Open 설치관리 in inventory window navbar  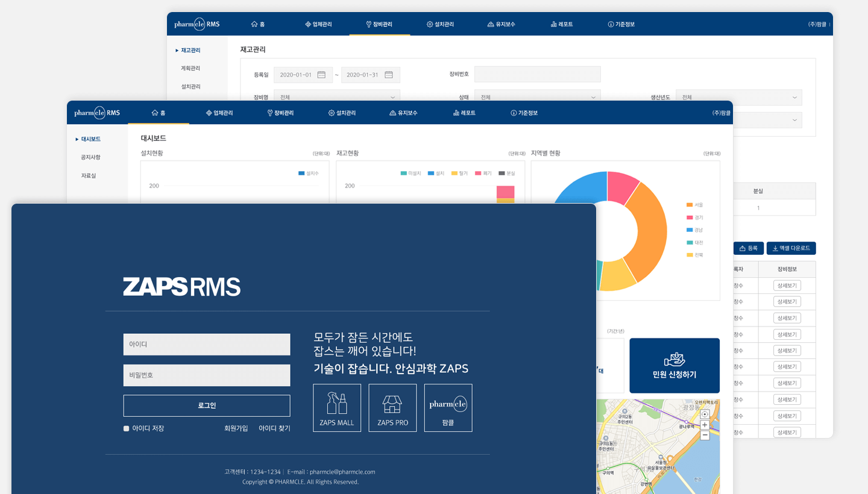(440, 24)
